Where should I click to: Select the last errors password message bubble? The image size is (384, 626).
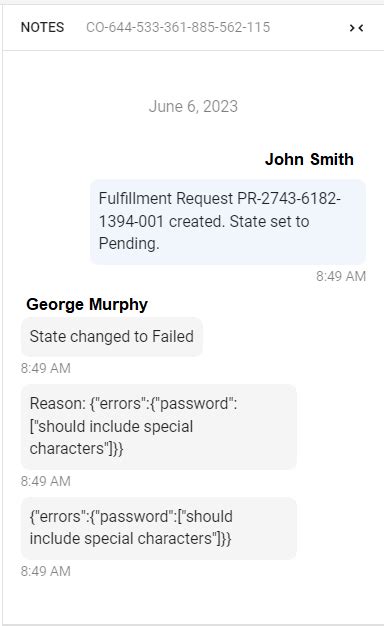coord(159,528)
